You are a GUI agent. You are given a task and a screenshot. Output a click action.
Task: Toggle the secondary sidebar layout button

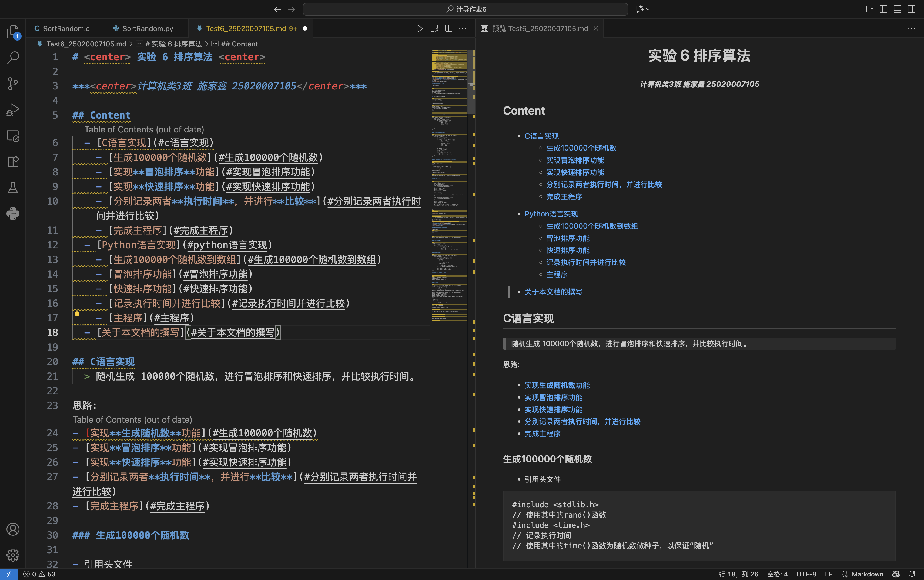tap(912, 9)
